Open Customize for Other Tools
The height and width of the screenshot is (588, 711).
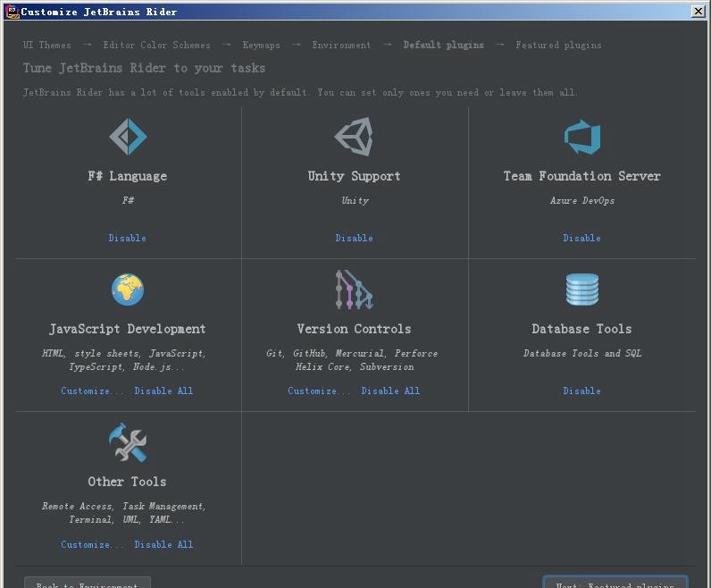tap(92, 544)
